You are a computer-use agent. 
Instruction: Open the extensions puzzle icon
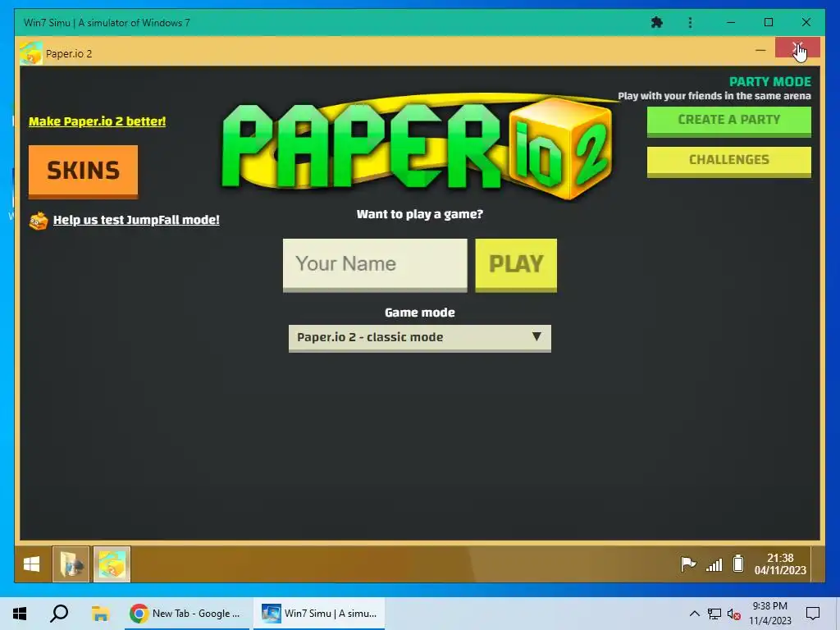click(657, 22)
